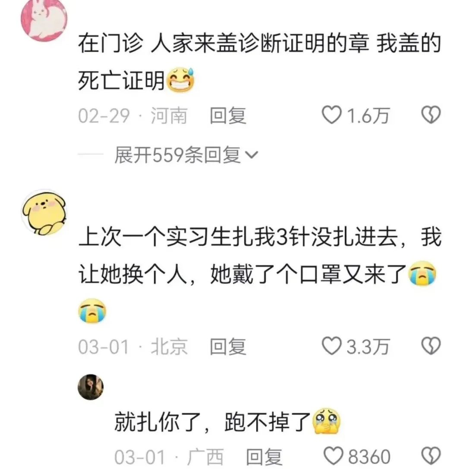Dislike the 河南 comment with broken heart
Screen dimensions: 466x476
point(431,114)
